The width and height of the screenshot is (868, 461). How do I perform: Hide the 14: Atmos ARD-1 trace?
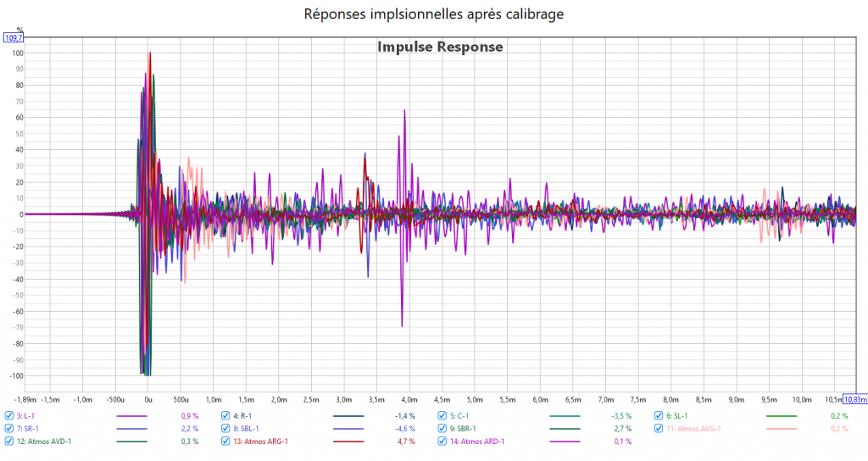[x=443, y=442]
